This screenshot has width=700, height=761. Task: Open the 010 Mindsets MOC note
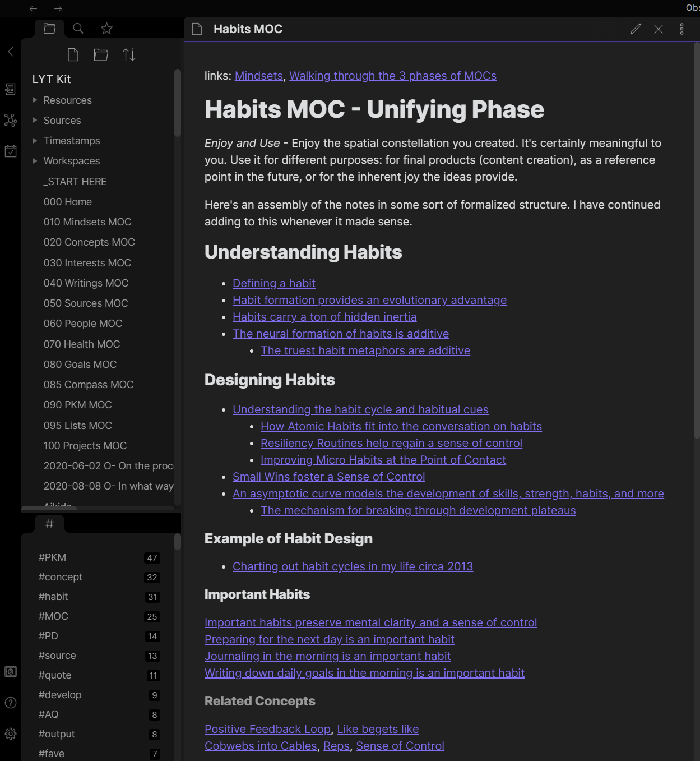[x=87, y=222]
